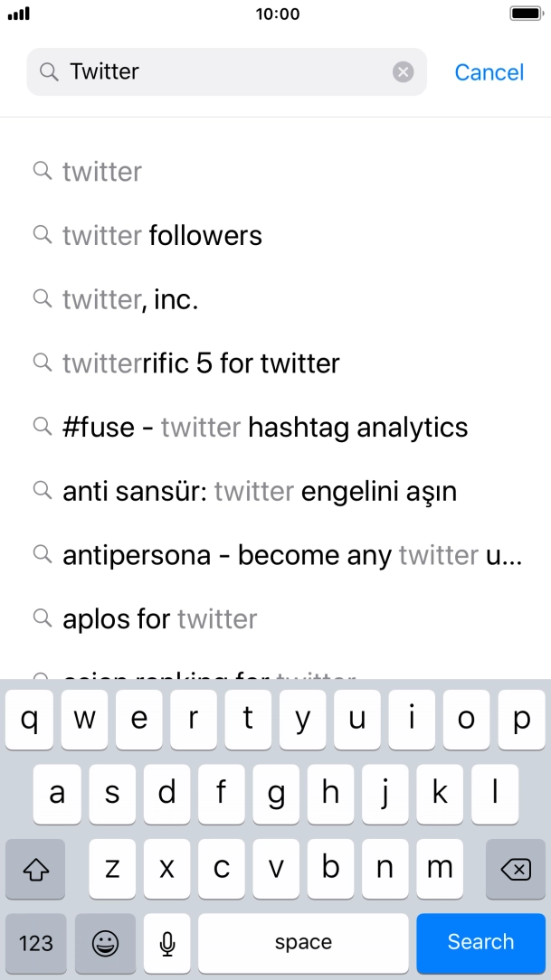Choose 'anti sansür: twitter engelini aşın'
The image size is (551, 980).
click(x=260, y=491)
